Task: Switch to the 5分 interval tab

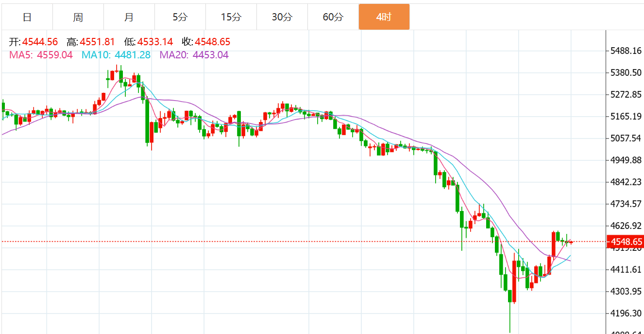Action: click(180, 17)
